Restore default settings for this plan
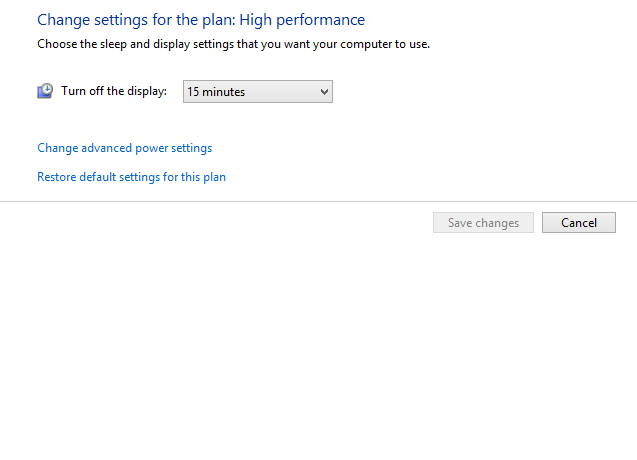This screenshot has width=637, height=460. [131, 177]
